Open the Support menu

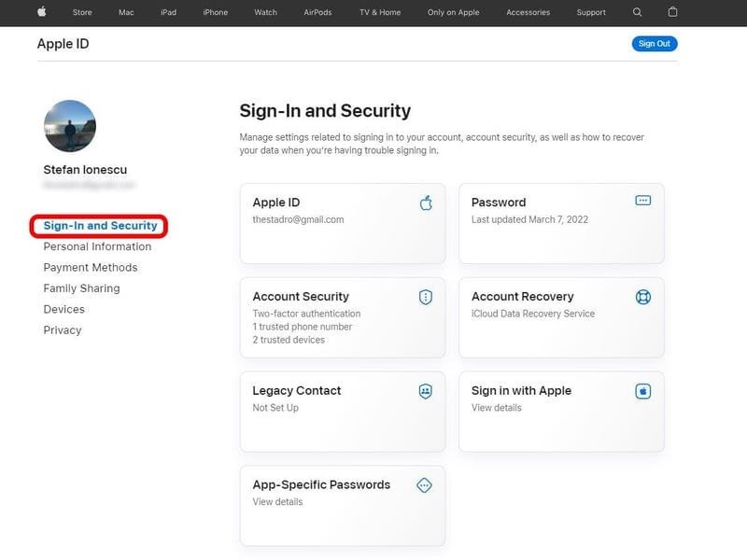point(591,12)
